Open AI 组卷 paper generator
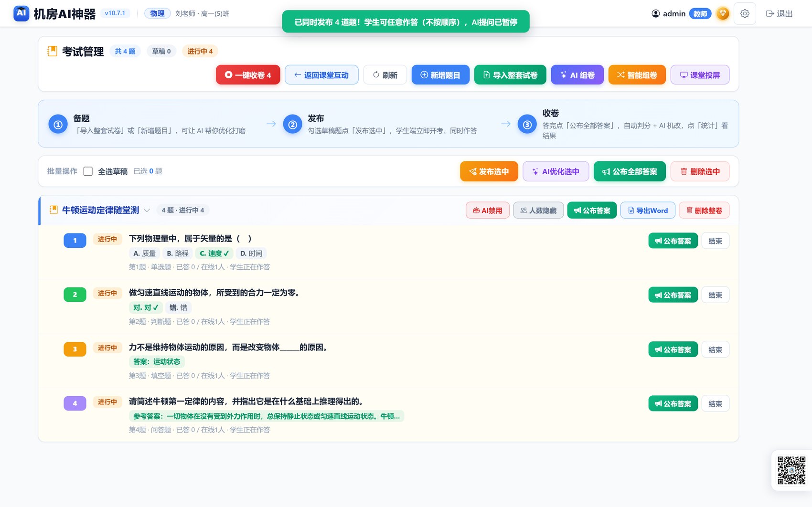Image resolution: width=812 pixels, height=507 pixels. pos(577,75)
